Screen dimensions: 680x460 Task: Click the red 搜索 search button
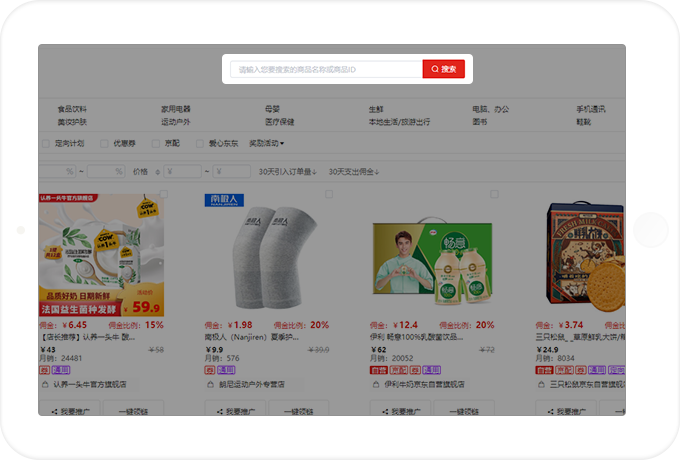[x=443, y=69]
